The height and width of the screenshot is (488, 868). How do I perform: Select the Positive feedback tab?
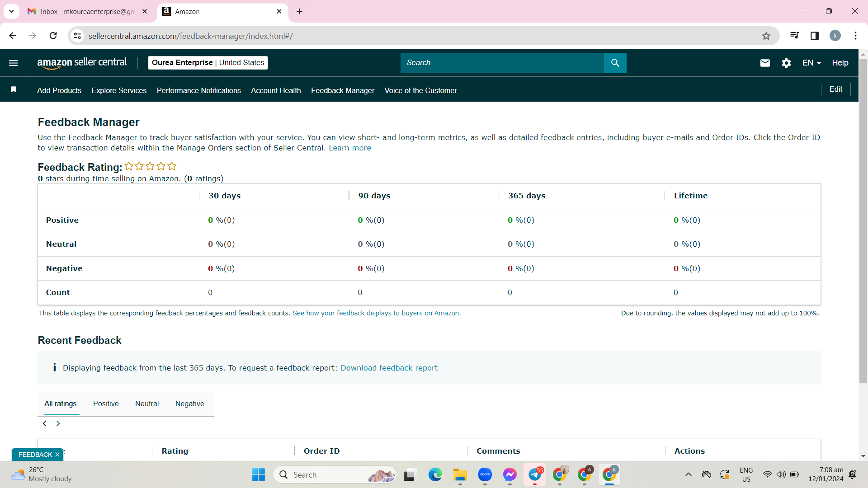(x=106, y=404)
